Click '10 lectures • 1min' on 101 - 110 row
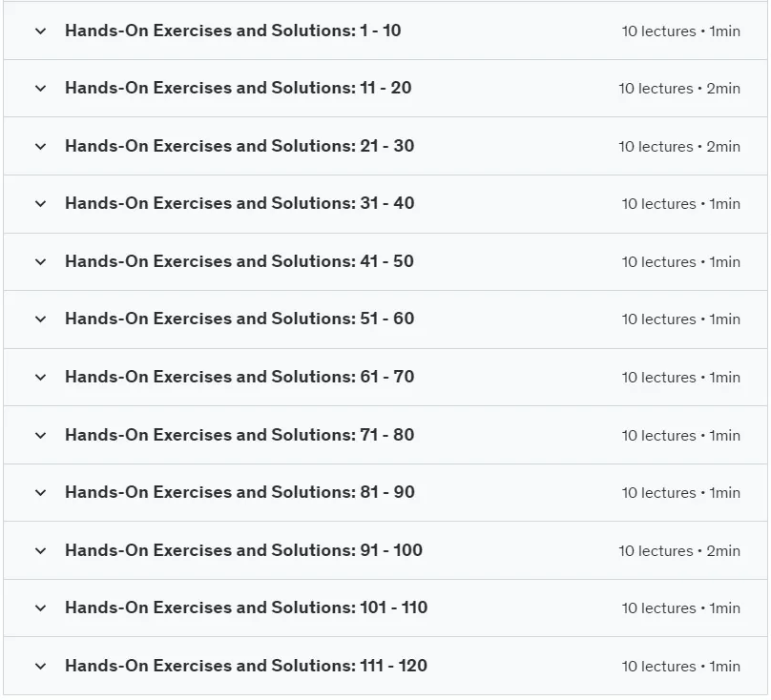The height and width of the screenshot is (700, 771). pos(681,608)
